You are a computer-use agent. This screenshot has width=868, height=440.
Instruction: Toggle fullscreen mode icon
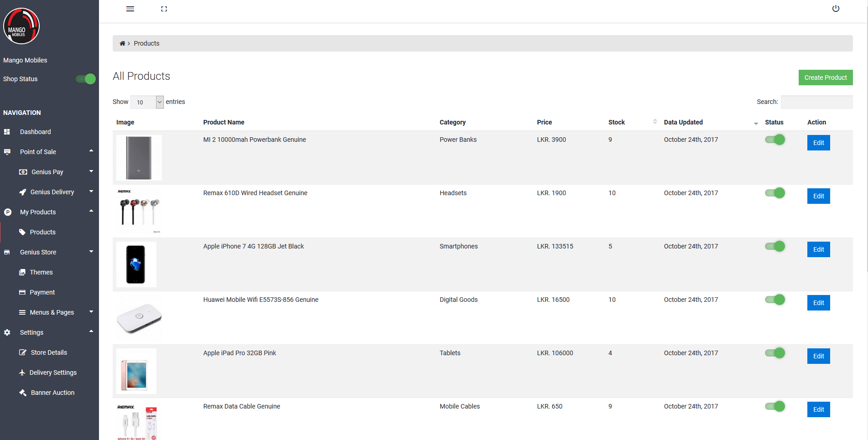164,9
